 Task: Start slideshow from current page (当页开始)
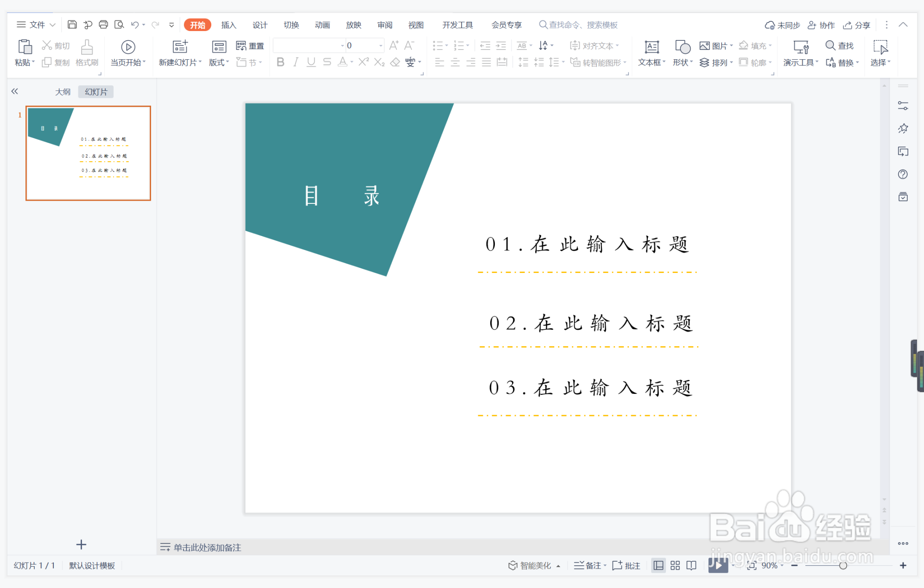point(128,53)
